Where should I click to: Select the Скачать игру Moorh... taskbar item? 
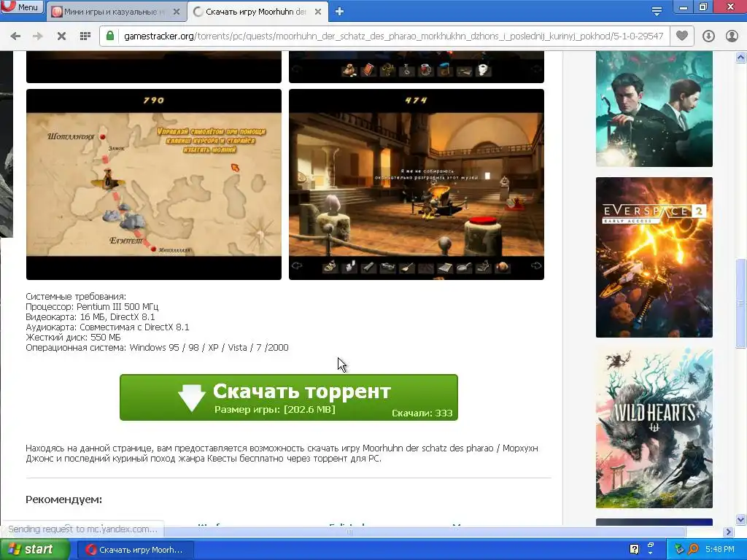135,550
